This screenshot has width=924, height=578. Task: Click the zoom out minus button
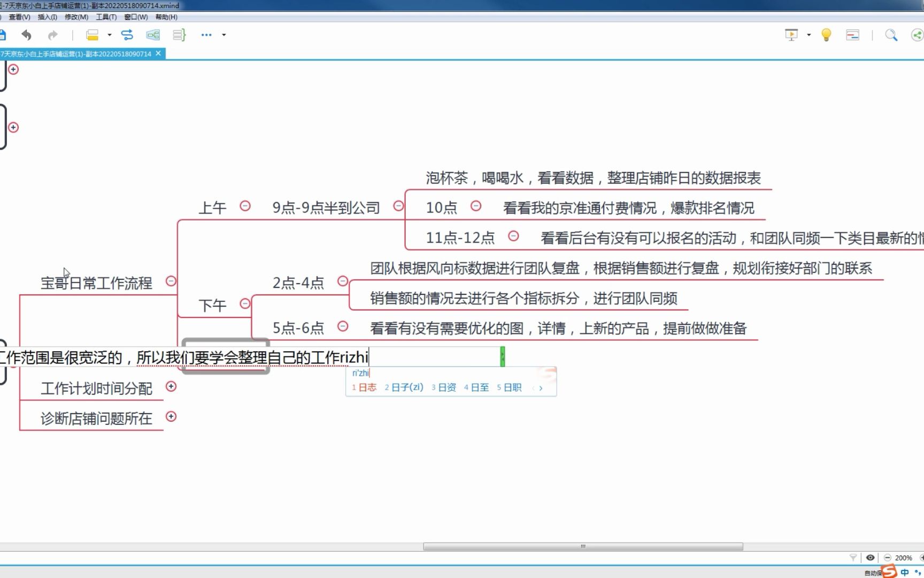[888, 558]
